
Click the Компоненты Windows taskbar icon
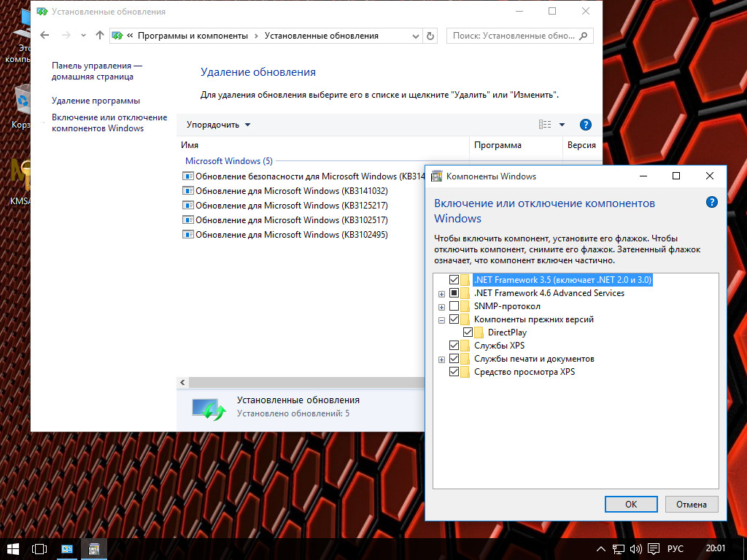coord(94,549)
